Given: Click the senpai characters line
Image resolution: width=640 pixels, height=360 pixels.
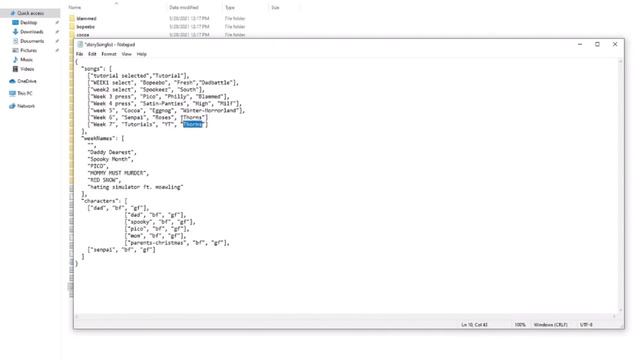Looking at the screenshot, I should pyautogui.click(x=121, y=250).
